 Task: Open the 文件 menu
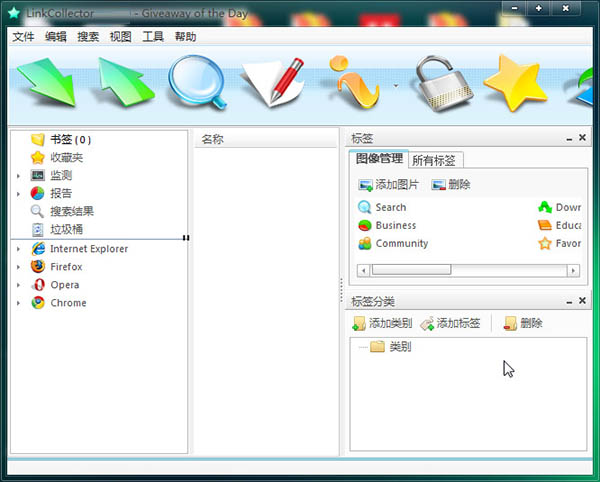[x=23, y=37]
